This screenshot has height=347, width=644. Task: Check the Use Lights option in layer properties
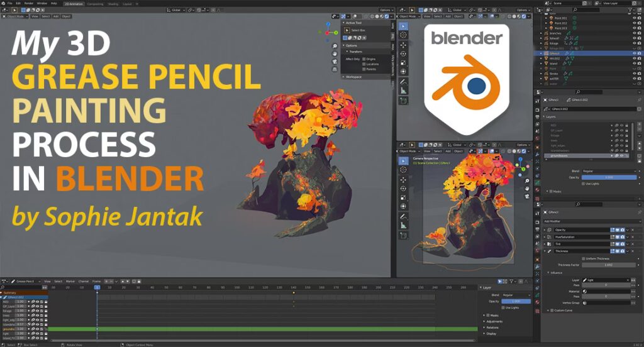coord(584,184)
